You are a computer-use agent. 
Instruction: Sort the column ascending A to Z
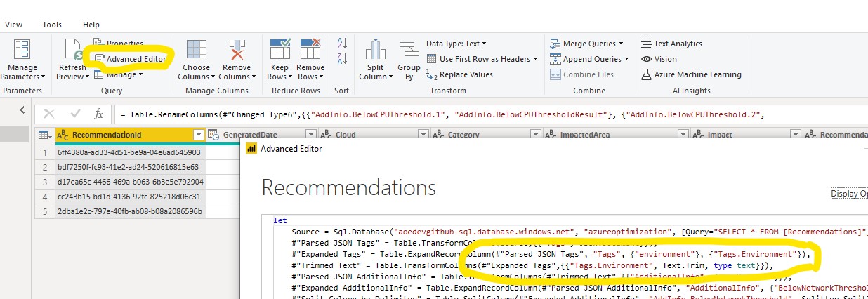point(342,43)
